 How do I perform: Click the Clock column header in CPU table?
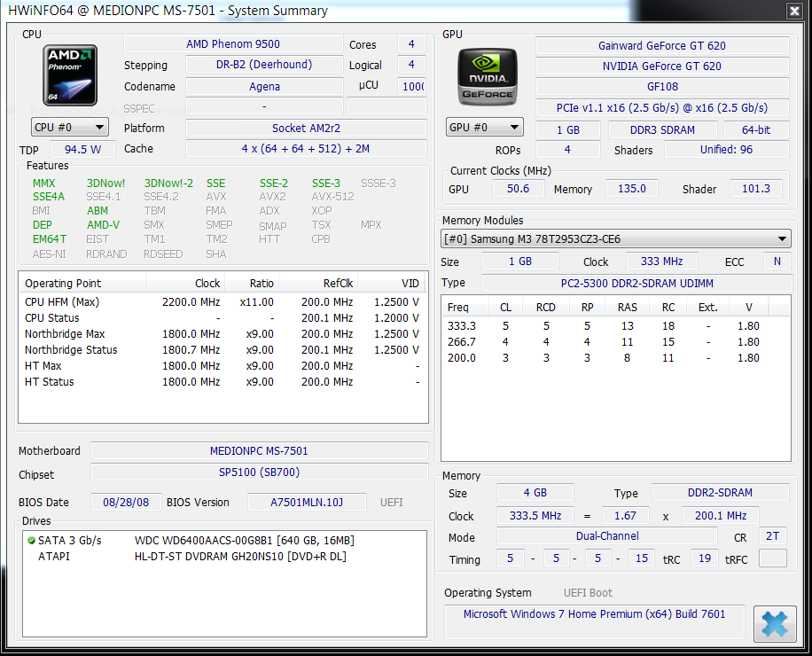[x=185, y=283]
